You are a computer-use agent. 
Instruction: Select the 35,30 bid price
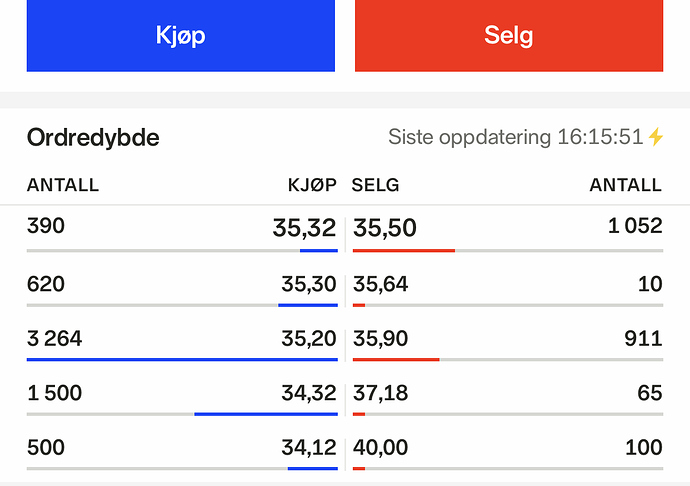point(309,284)
